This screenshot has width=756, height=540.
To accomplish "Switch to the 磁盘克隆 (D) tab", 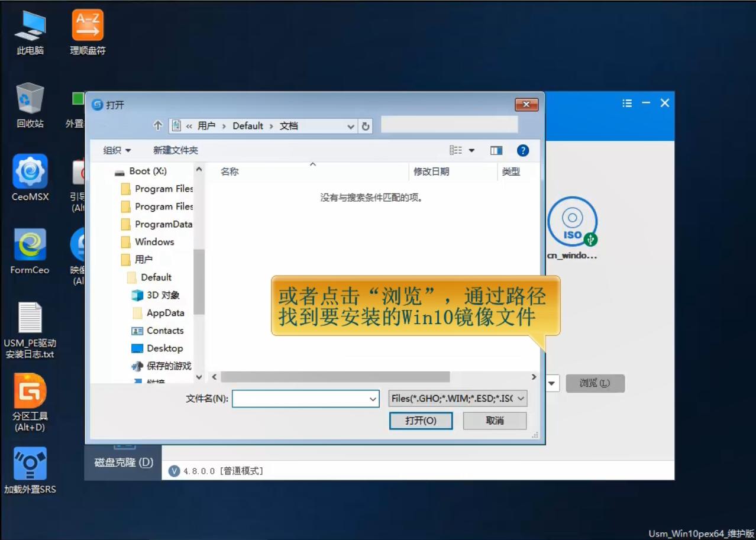I will 124,463.
